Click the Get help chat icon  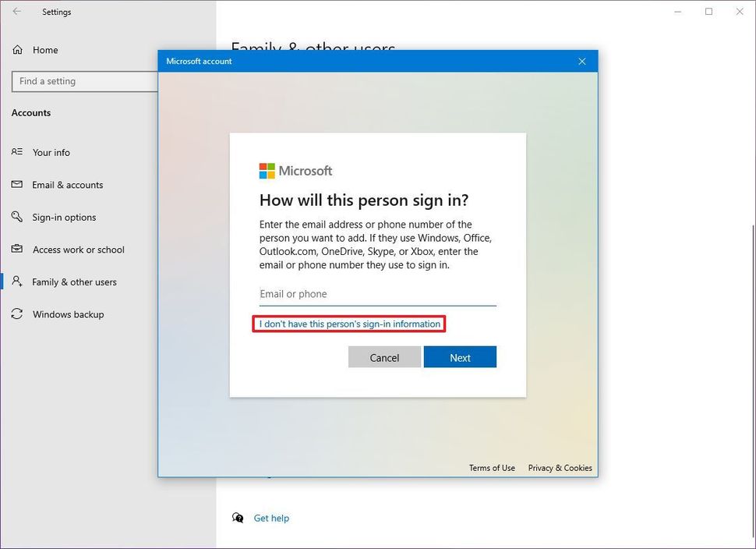click(x=238, y=518)
